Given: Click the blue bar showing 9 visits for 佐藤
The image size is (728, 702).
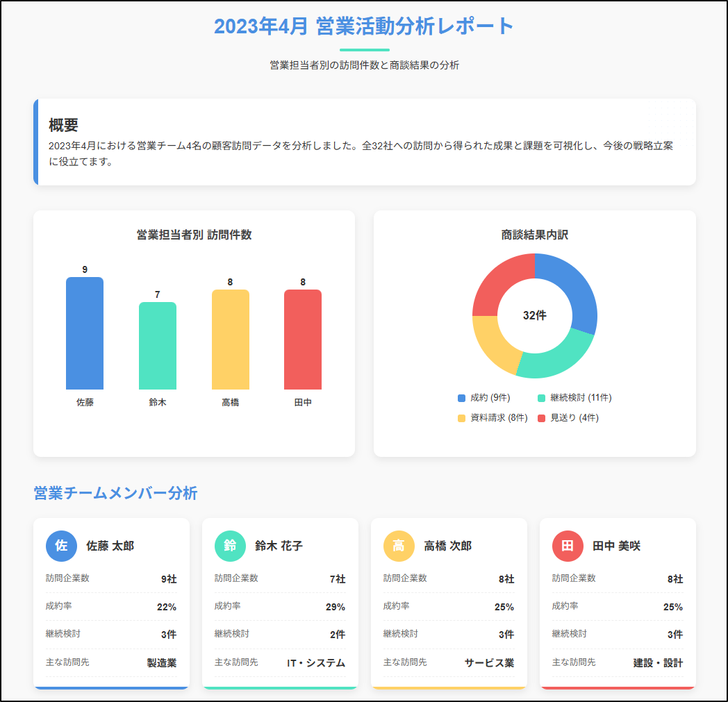Looking at the screenshot, I should coord(84,335).
